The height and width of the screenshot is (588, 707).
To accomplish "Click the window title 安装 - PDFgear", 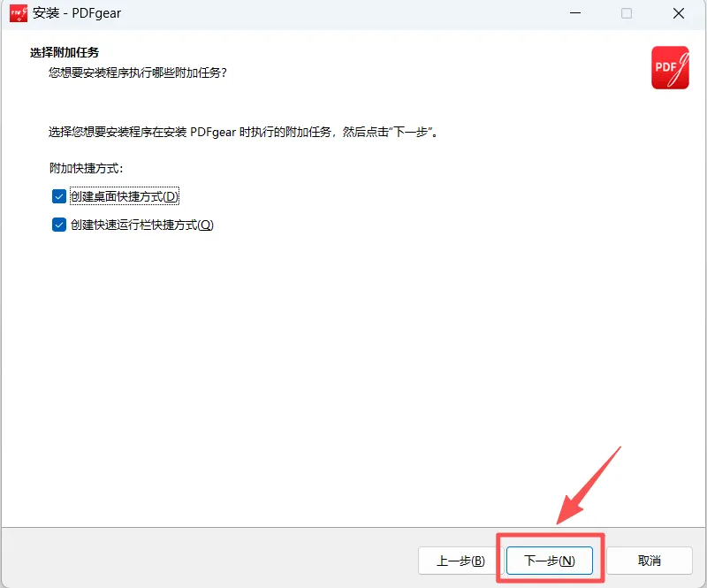I will click(x=77, y=13).
